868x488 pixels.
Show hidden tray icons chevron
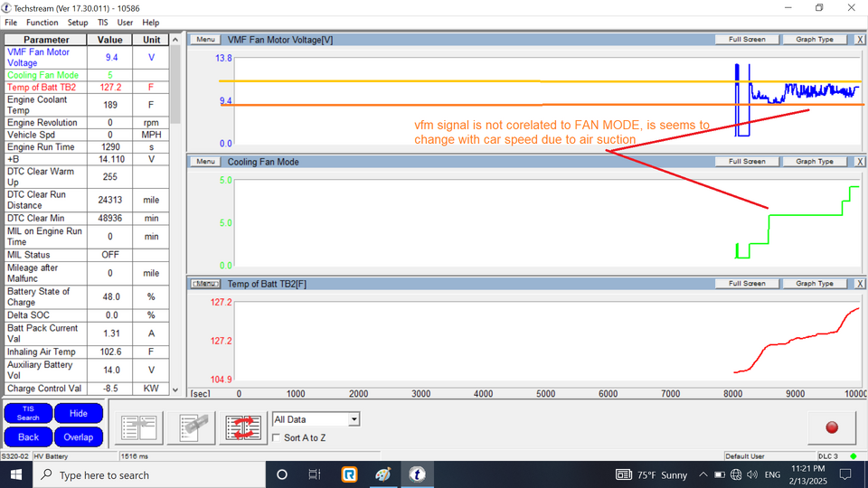pyautogui.click(x=703, y=474)
